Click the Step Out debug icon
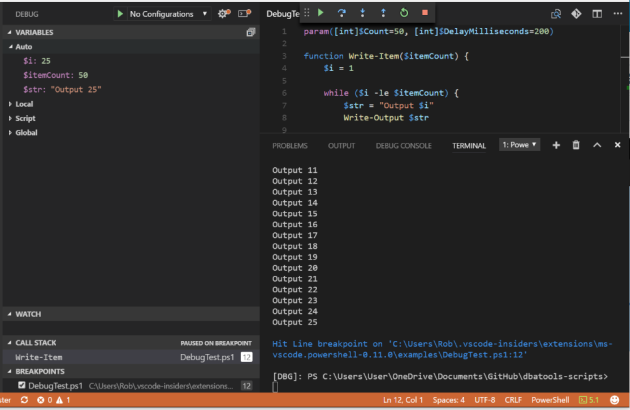 [x=381, y=13]
